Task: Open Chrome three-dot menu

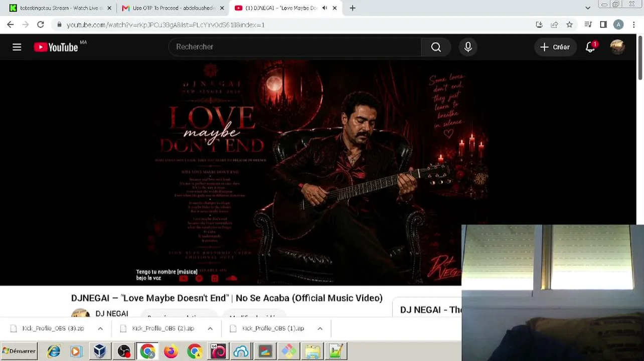Action: click(x=634, y=25)
